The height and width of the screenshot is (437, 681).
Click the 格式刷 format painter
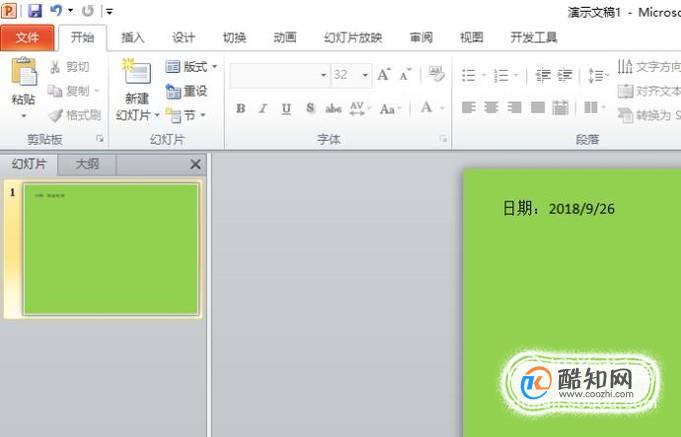[74, 115]
